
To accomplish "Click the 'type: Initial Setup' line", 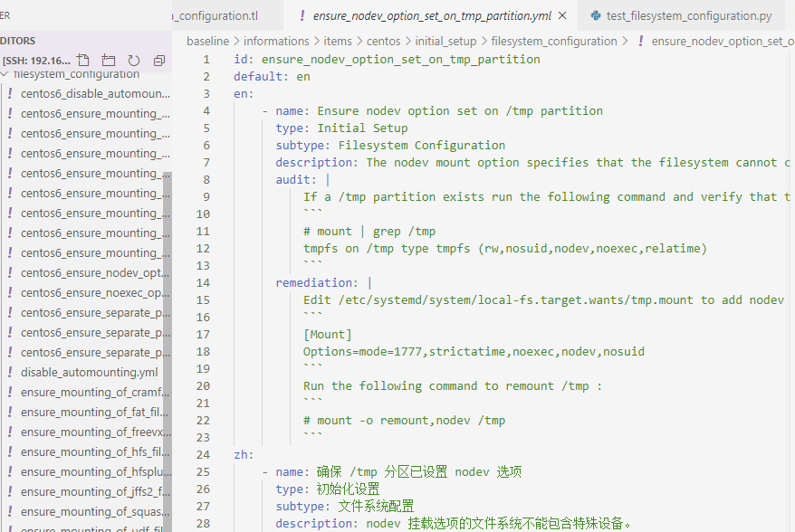I will tap(341, 128).
